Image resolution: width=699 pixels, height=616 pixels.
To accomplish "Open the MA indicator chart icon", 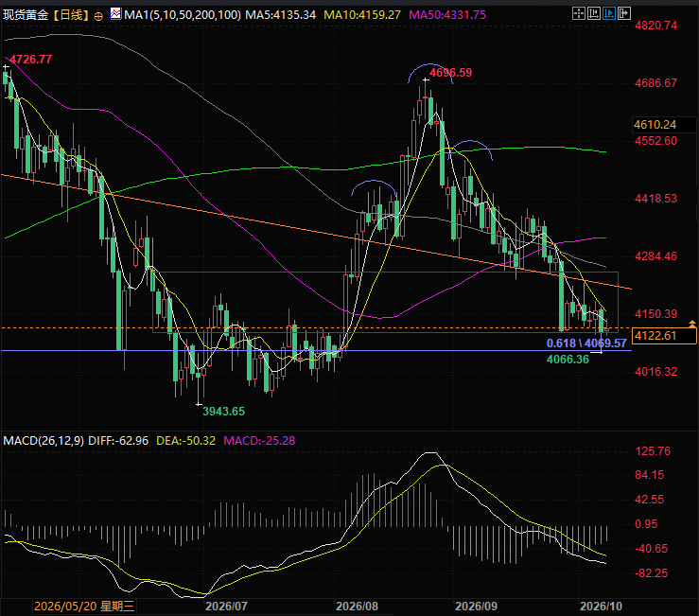I will [115, 14].
